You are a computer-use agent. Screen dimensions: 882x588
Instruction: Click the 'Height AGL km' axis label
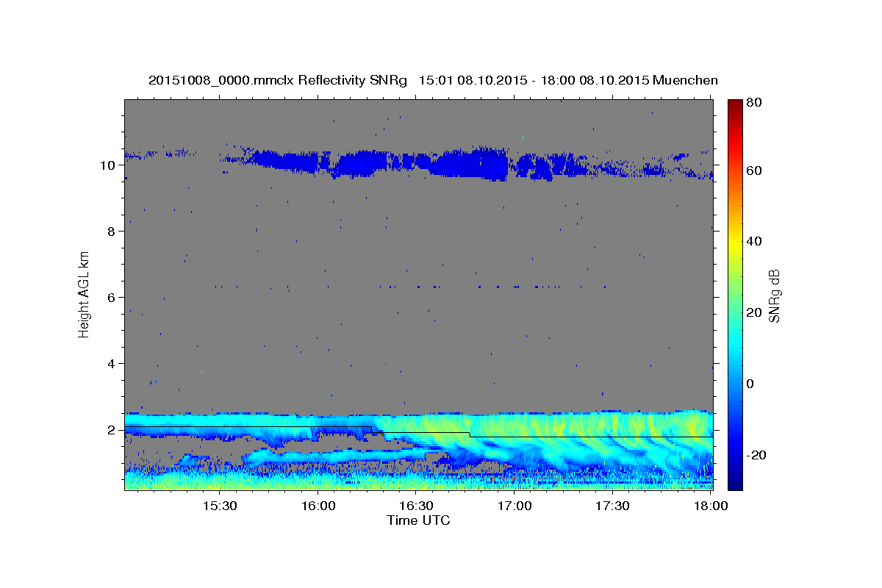coord(85,295)
